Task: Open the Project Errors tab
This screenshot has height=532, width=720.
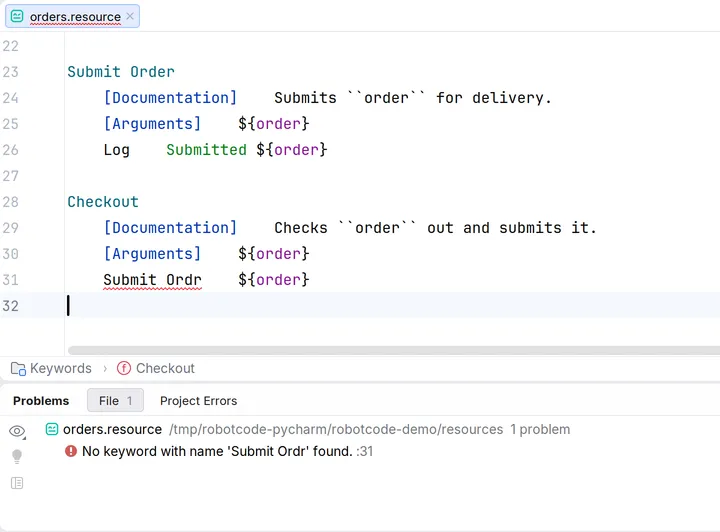Action: point(198,401)
